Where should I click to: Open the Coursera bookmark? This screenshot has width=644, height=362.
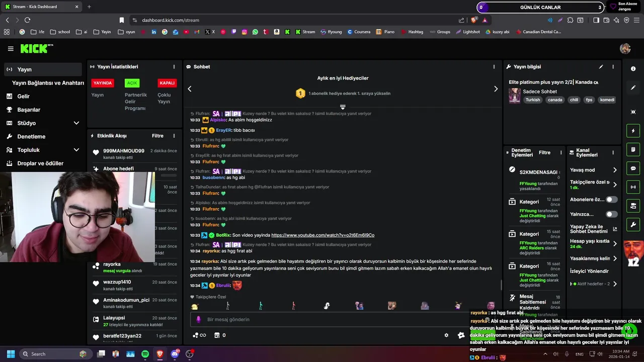[358, 32]
